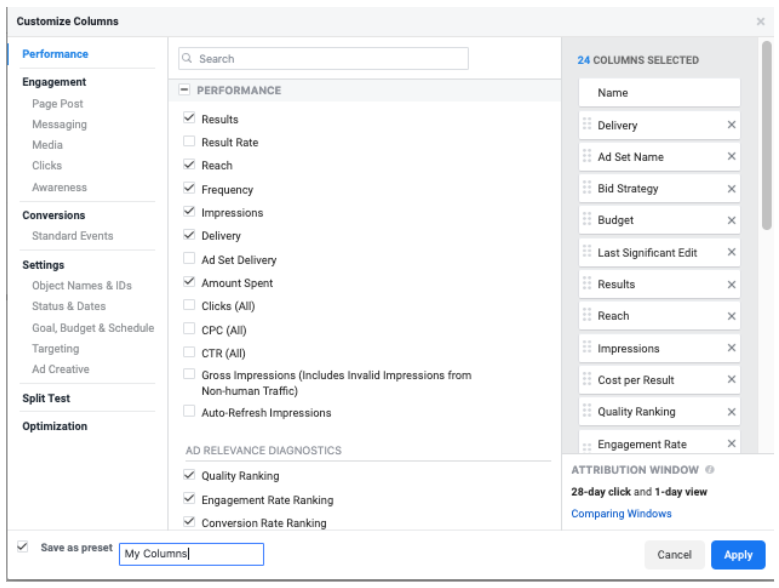Click the drag handle icon beside Ad Set Name
This screenshot has height=588, width=779.
pyautogui.click(x=587, y=157)
